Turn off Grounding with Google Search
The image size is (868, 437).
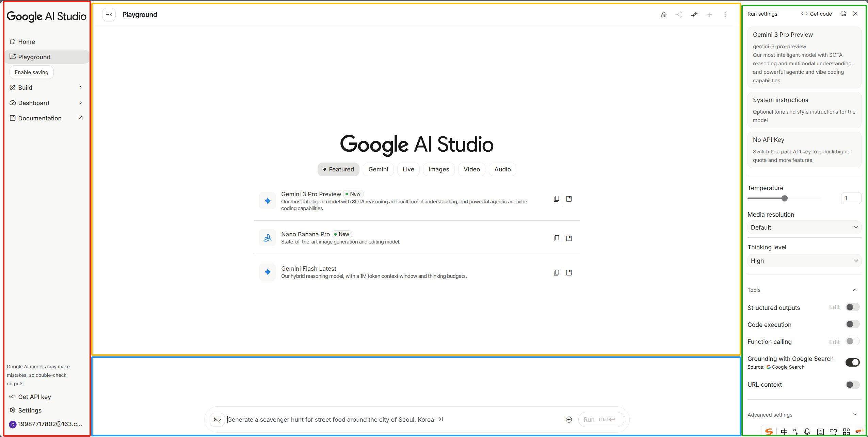point(852,362)
